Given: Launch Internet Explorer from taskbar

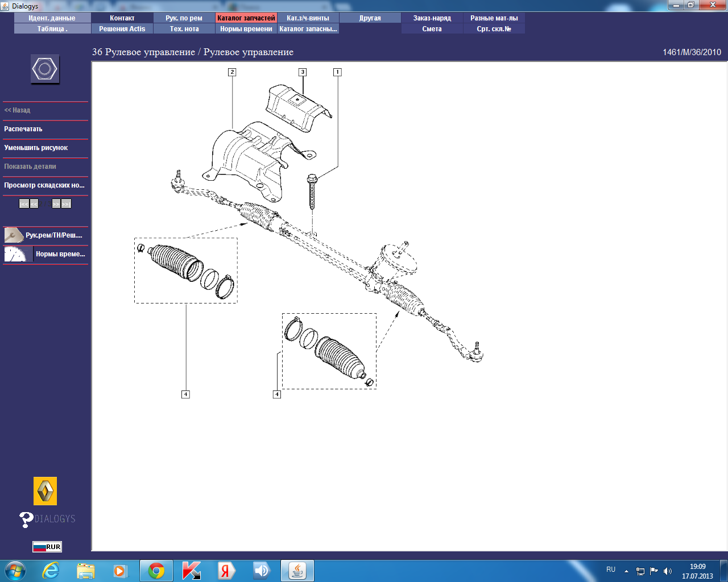Looking at the screenshot, I should click(x=51, y=571).
